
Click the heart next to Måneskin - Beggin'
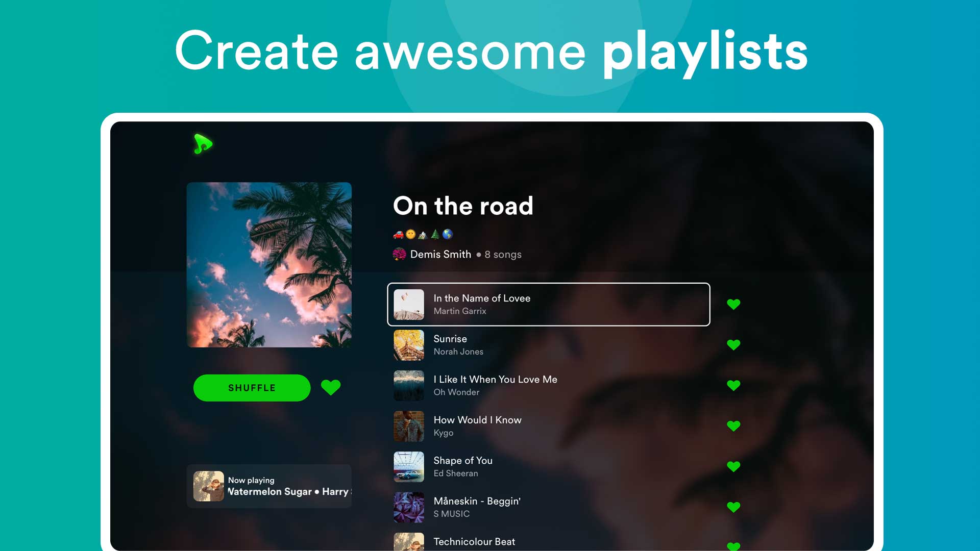click(x=733, y=507)
